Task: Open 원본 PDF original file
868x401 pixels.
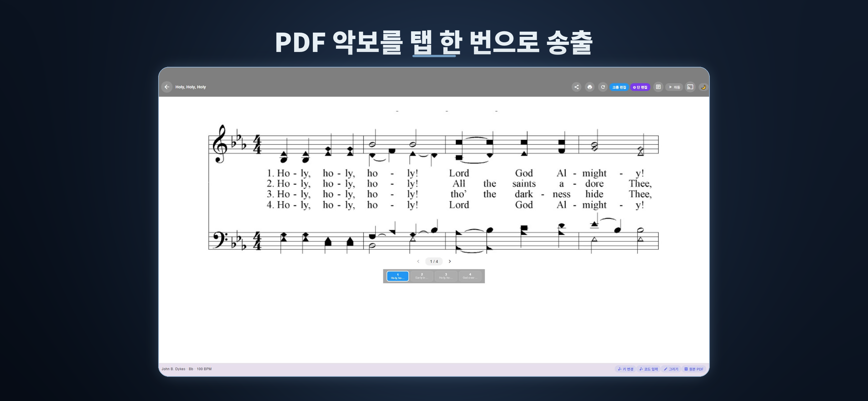Action: tap(694, 369)
